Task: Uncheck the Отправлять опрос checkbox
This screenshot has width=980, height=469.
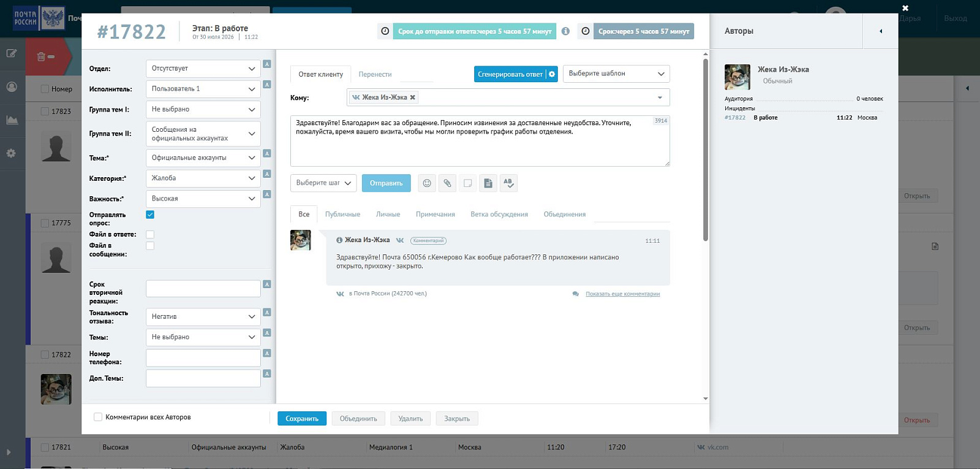Action: [150, 215]
